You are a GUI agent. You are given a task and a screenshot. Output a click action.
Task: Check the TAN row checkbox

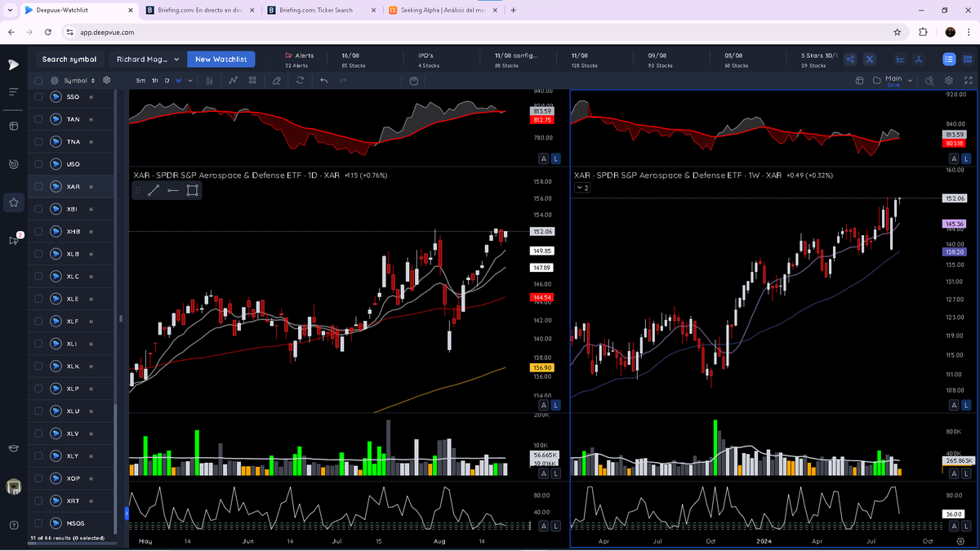tap(38, 119)
